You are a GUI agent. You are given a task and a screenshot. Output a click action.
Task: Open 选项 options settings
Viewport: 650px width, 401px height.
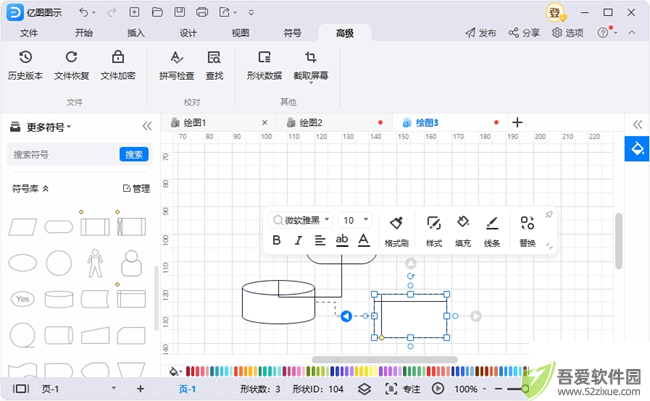click(568, 33)
